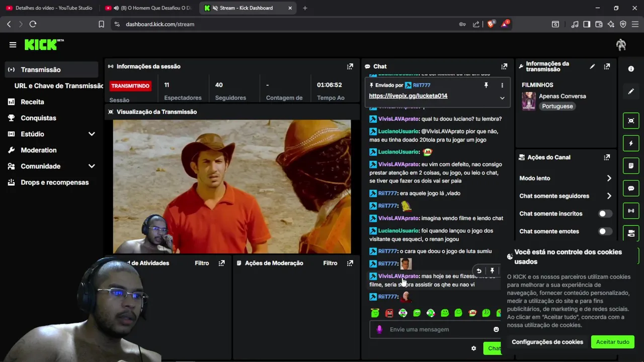Open the Atividades Filtro dropdown
644x362 pixels.
202,263
